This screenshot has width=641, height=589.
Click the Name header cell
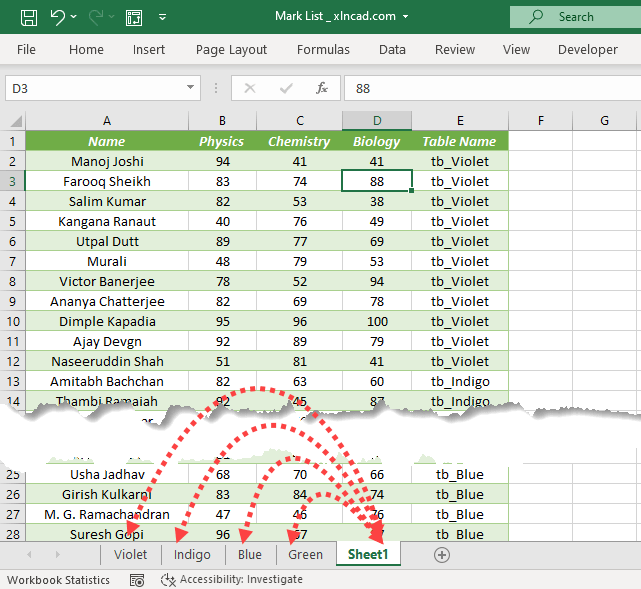(x=107, y=141)
